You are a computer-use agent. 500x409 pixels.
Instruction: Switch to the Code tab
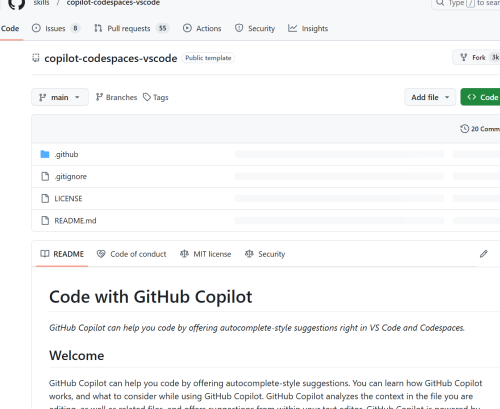pyautogui.click(x=10, y=29)
